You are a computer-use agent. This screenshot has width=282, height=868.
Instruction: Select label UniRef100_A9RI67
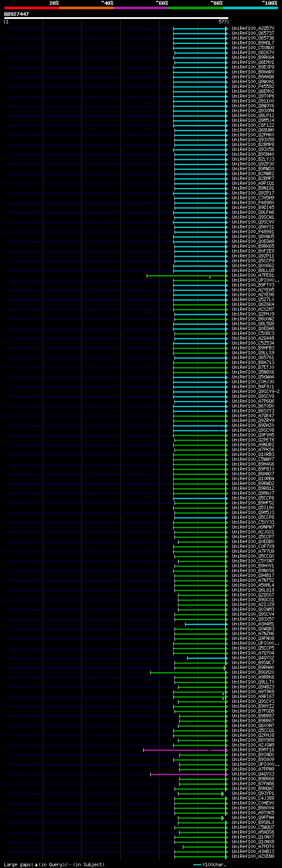[253, 697]
